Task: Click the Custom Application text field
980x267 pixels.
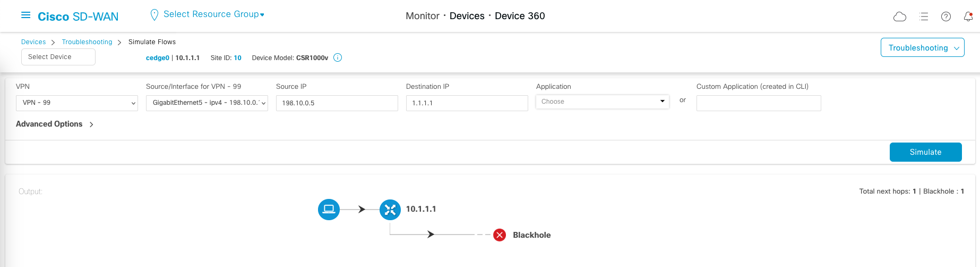Action: [x=759, y=103]
